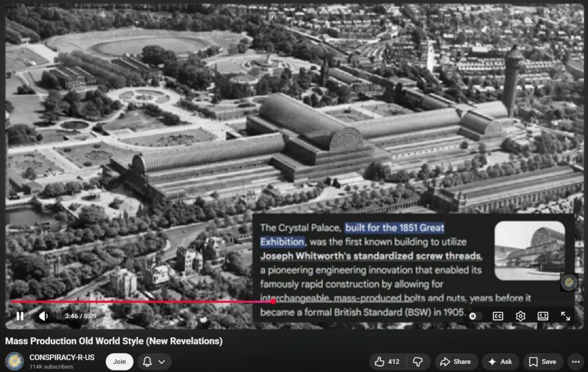Turn on closed captions
The image size is (588, 372).
pyautogui.click(x=498, y=316)
